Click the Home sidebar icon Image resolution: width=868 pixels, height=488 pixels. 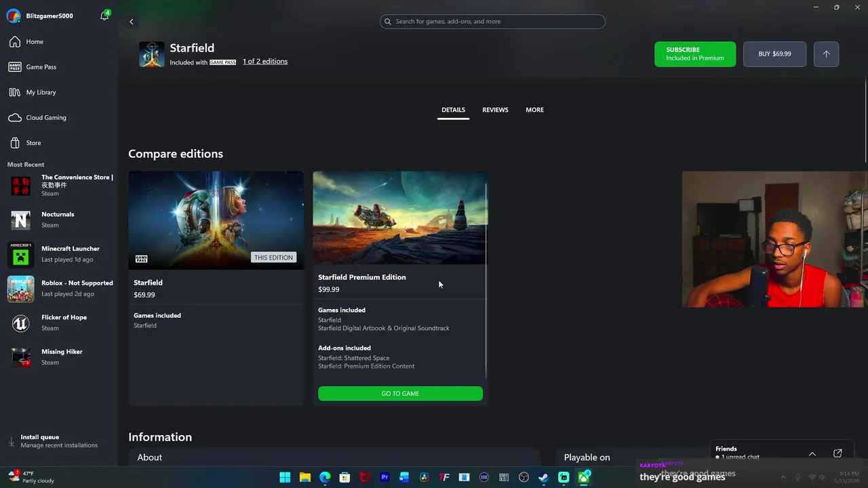[x=15, y=41]
